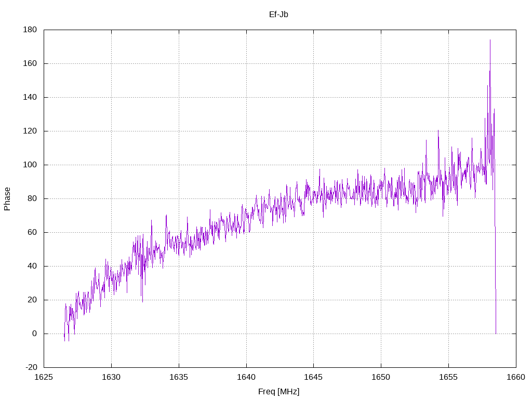Click the 120 y-axis tick label

point(30,131)
